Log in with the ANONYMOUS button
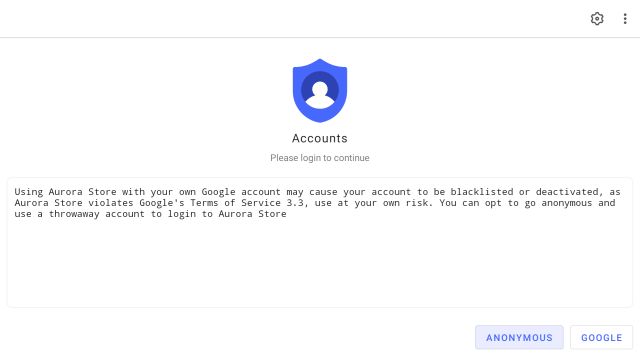The width and height of the screenshot is (640, 360). pyautogui.click(x=519, y=338)
